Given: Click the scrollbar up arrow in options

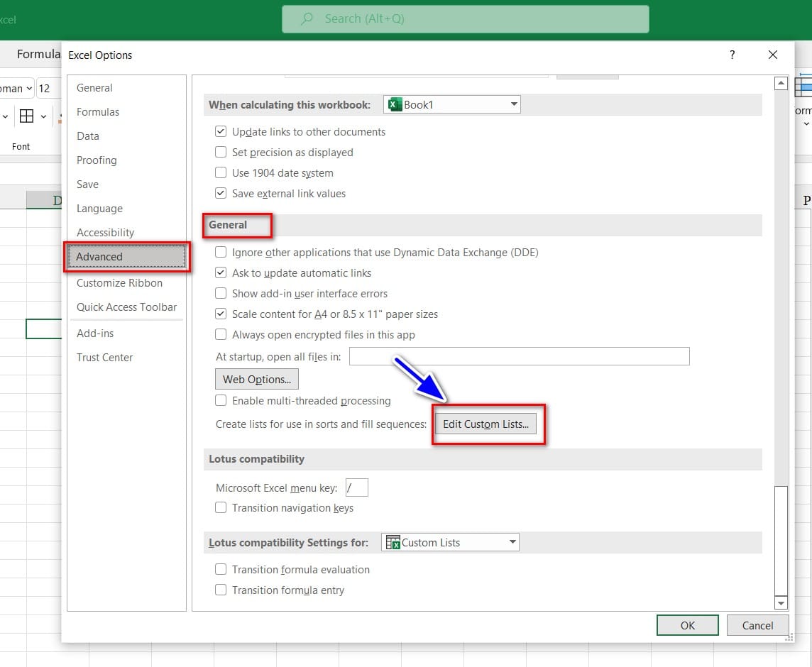Looking at the screenshot, I should coord(781,84).
